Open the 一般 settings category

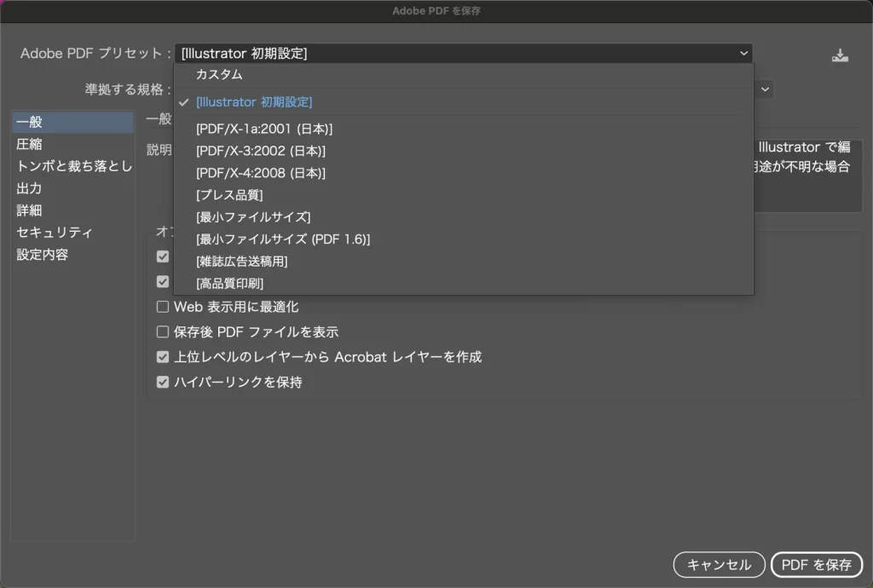click(x=73, y=122)
